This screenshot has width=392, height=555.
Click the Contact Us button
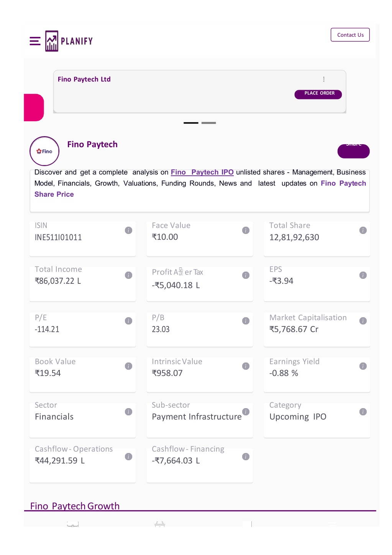(350, 35)
